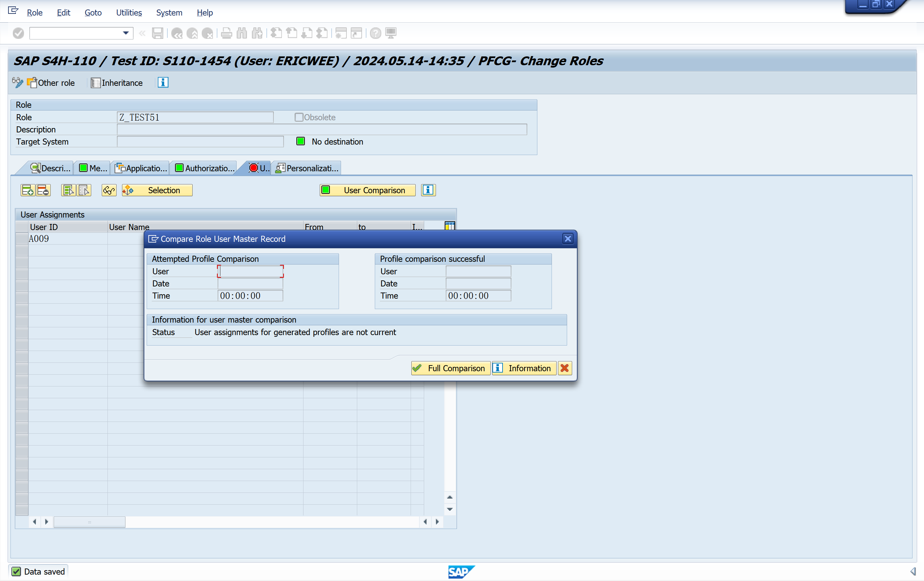Cancel dialog with red X button
The height and width of the screenshot is (581, 924).
coord(564,368)
